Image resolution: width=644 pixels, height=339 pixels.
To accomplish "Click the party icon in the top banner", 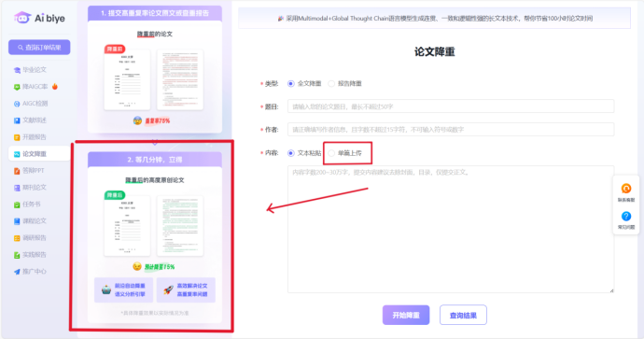I will 281,19.
